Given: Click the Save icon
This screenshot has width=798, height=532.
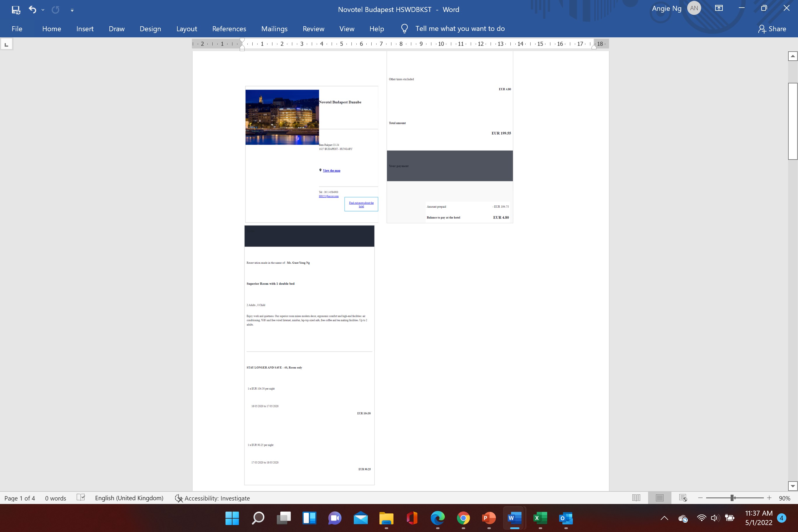Looking at the screenshot, I should (16, 10).
